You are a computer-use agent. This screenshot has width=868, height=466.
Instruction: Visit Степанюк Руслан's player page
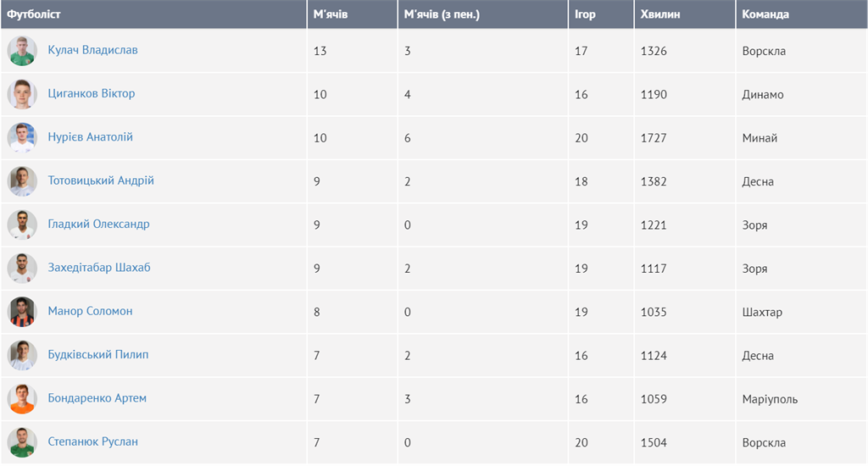(x=92, y=442)
